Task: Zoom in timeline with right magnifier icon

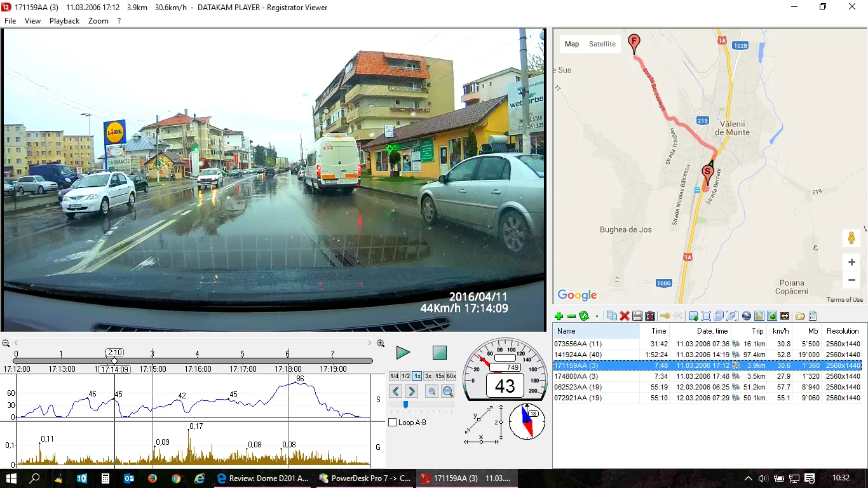Action: click(x=381, y=343)
